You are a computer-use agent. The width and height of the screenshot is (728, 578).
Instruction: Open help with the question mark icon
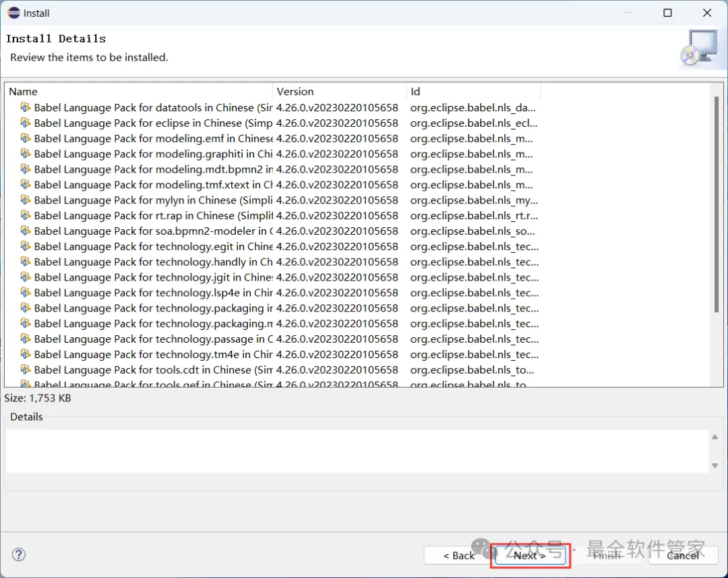[x=19, y=554]
